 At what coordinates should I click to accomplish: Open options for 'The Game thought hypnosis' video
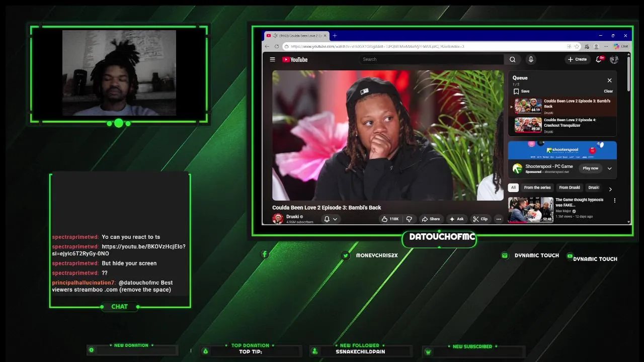[614, 201]
